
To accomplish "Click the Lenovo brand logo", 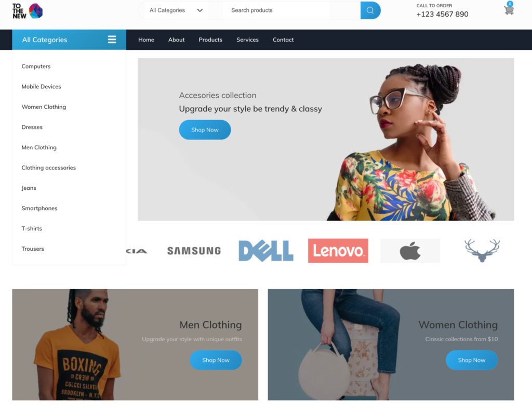I will (x=338, y=251).
